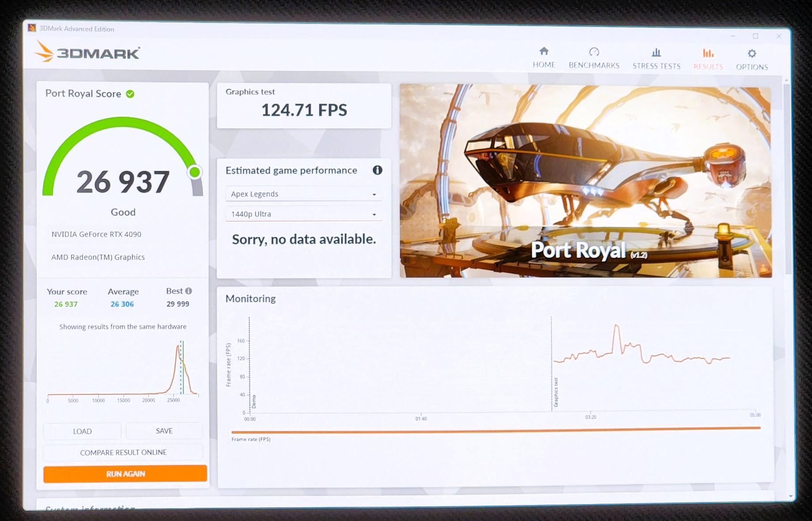Click the LOAD button

tap(82, 431)
